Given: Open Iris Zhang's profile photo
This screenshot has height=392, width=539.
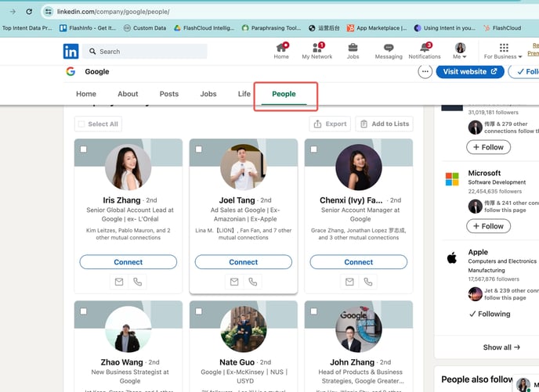Looking at the screenshot, I should click(128, 167).
